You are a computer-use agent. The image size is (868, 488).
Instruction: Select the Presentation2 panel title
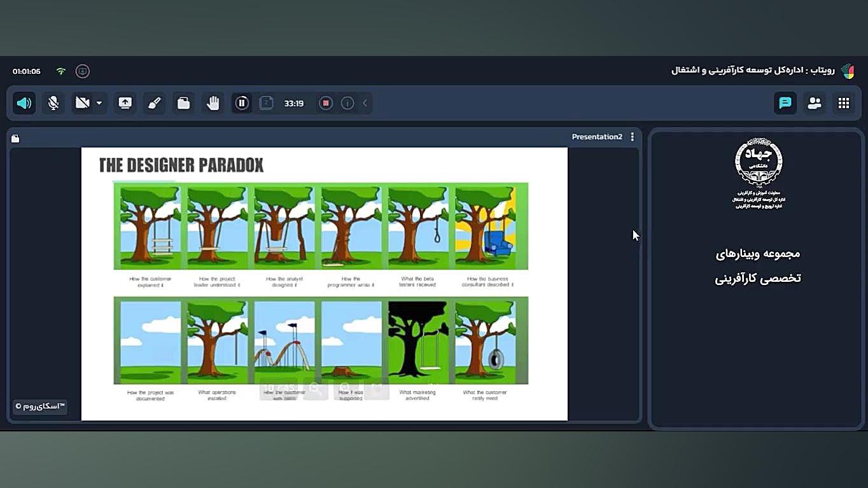tap(597, 137)
